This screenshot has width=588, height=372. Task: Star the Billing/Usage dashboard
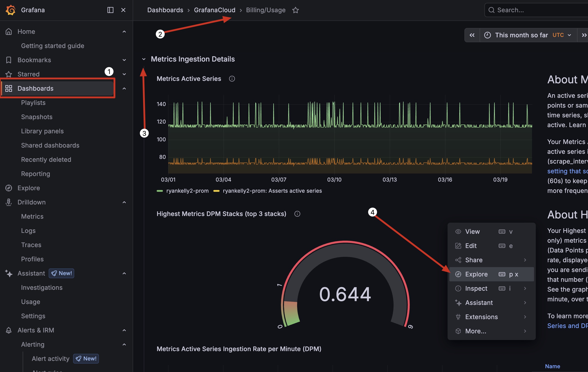[x=296, y=10]
